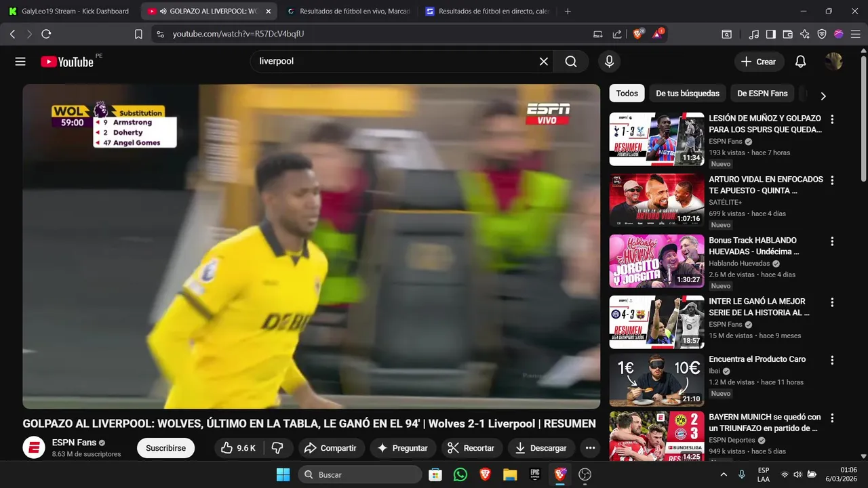Open options for Encuentra el Producto Caro
The height and width of the screenshot is (488, 868).
coord(832,360)
